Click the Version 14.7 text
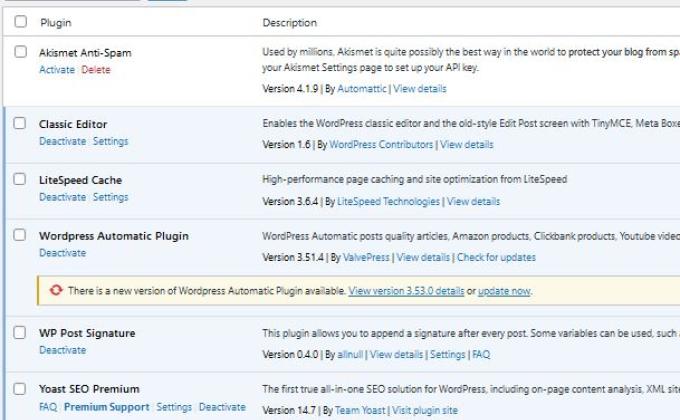 point(289,410)
